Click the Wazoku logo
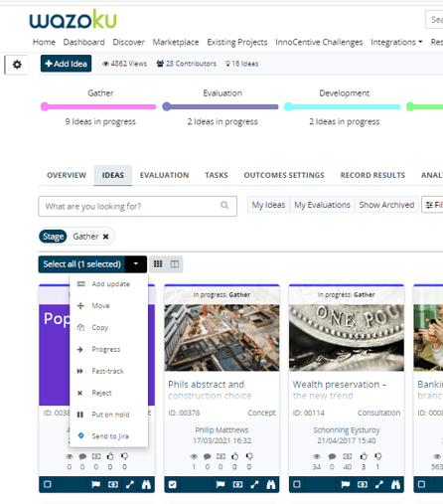 pos(73,19)
